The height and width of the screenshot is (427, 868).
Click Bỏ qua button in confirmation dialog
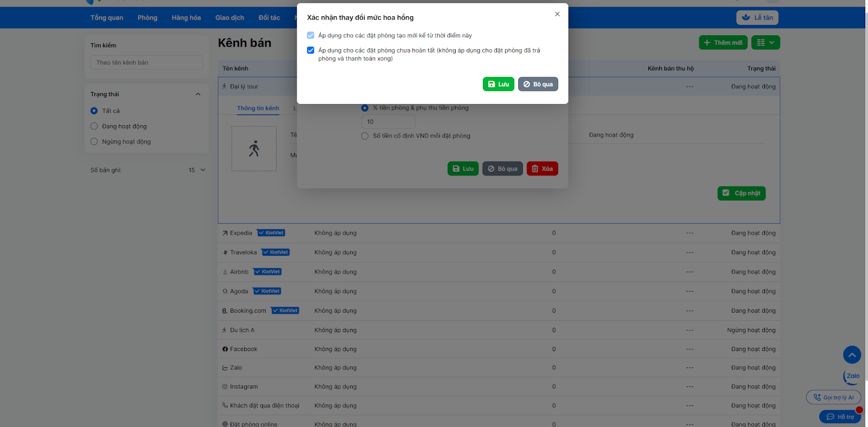(538, 84)
